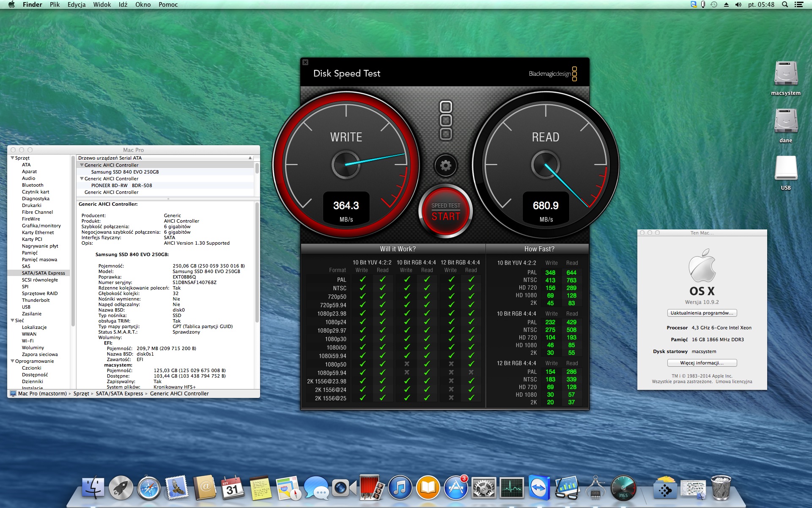Open Disk Speed Test gauge in Dock

coord(623,488)
